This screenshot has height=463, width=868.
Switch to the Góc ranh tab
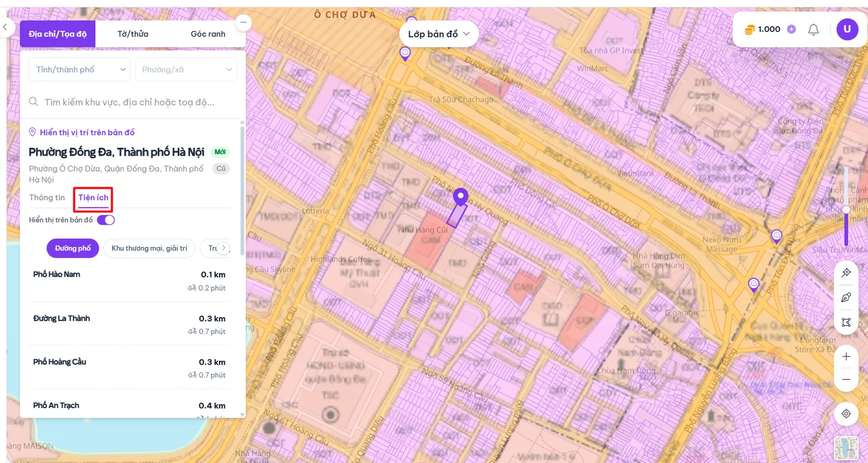coord(208,34)
